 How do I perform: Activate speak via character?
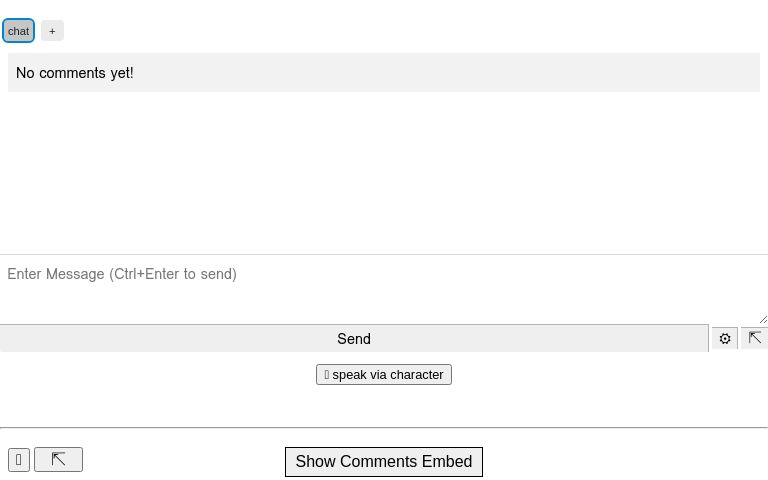(384, 375)
